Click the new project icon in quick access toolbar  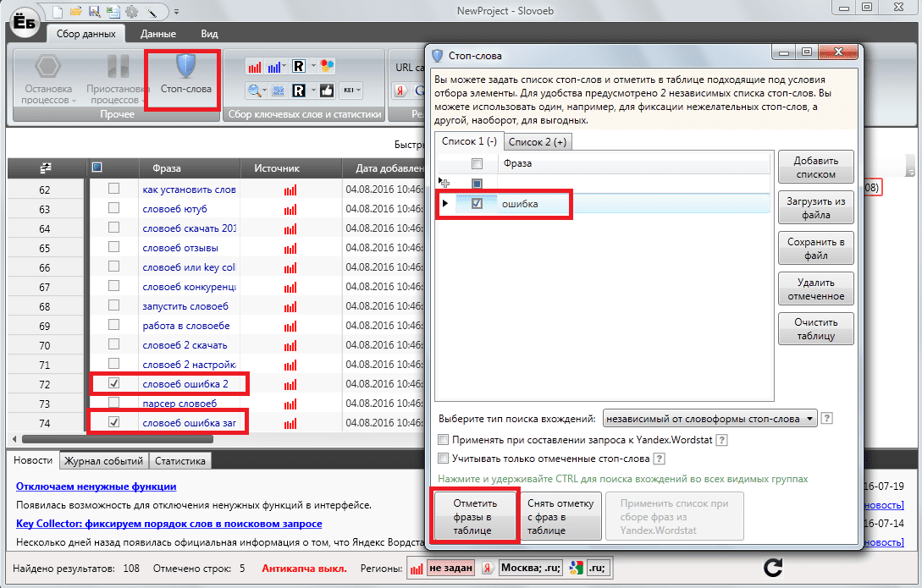(57, 11)
